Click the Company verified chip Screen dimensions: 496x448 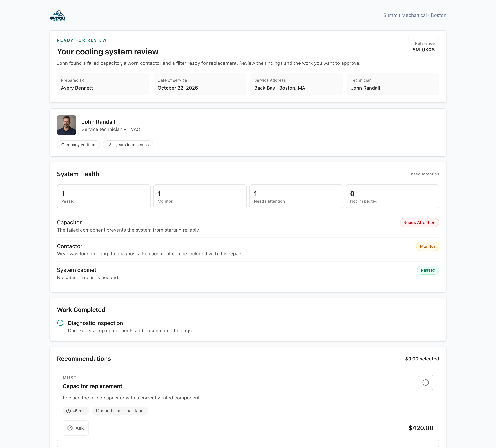[x=78, y=145]
